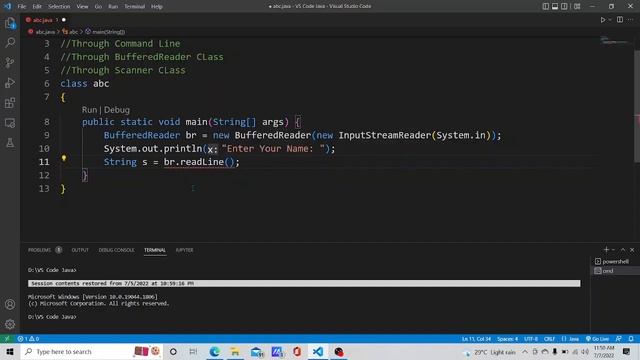This screenshot has height=360, width=640.
Task: Show hidden system tray icons
Action: pyautogui.click(x=524, y=351)
